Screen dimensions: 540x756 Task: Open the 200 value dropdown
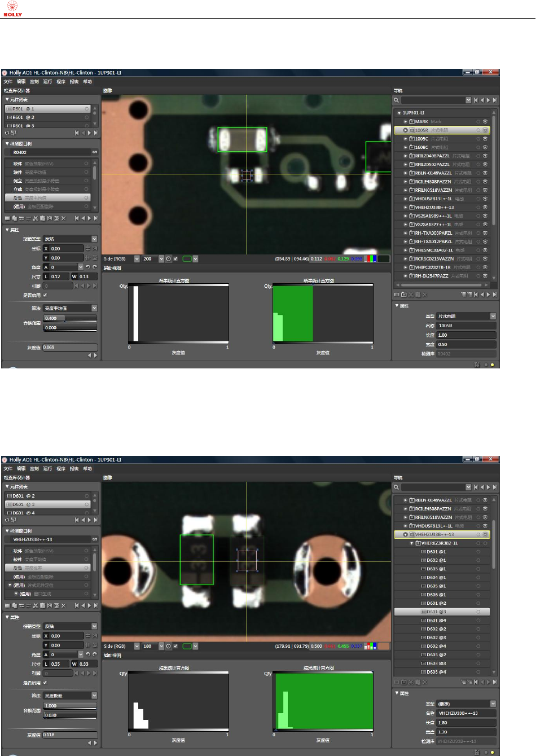[x=161, y=259]
